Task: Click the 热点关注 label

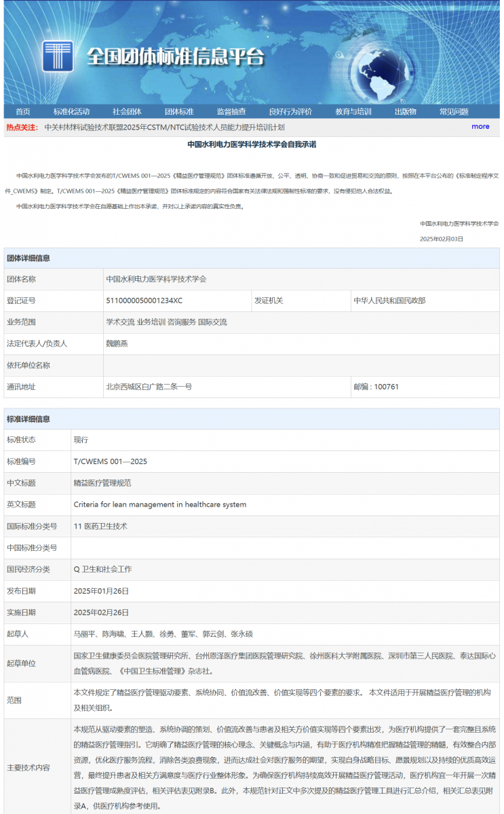Action: (22, 127)
